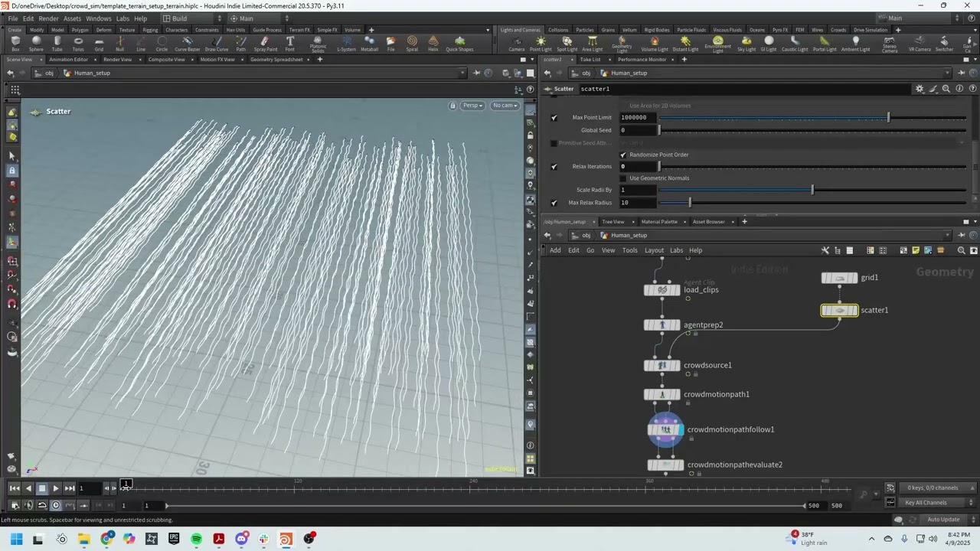The width and height of the screenshot is (980, 551).
Task: Select the Spray Paint shelf tool
Action: click(x=266, y=44)
